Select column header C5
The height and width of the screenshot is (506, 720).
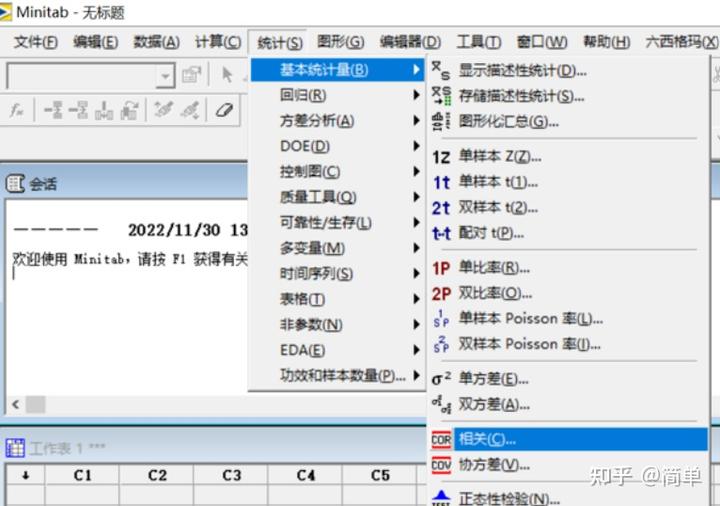click(380, 475)
